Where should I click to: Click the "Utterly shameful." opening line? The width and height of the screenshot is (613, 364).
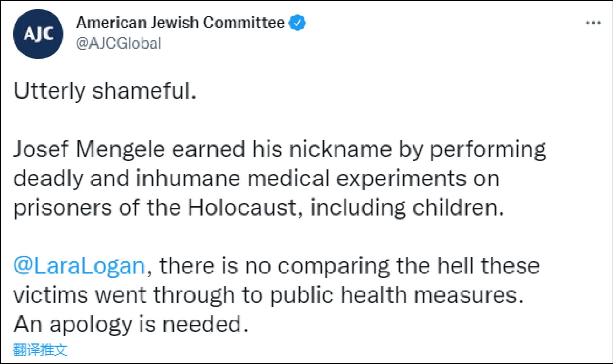(105, 90)
